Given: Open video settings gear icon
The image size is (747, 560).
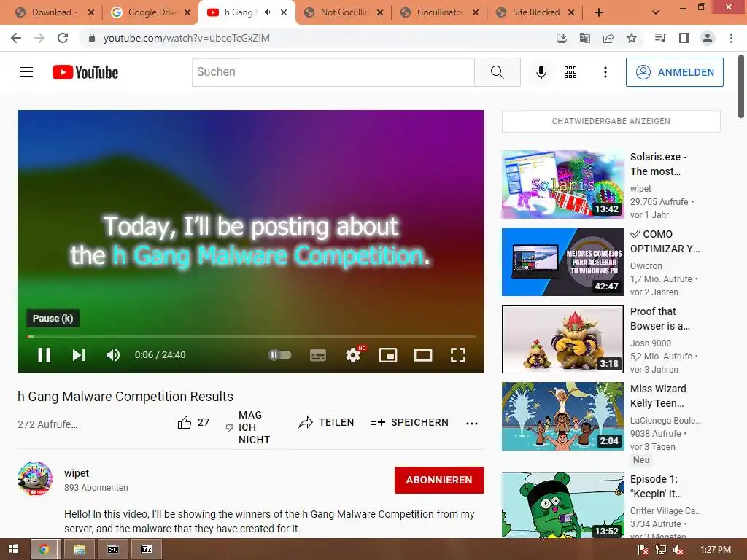Looking at the screenshot, I should [353, 355].
